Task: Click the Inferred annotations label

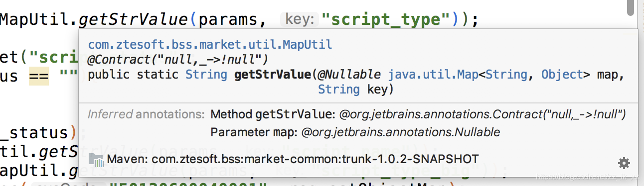Action: pos(147,115)
